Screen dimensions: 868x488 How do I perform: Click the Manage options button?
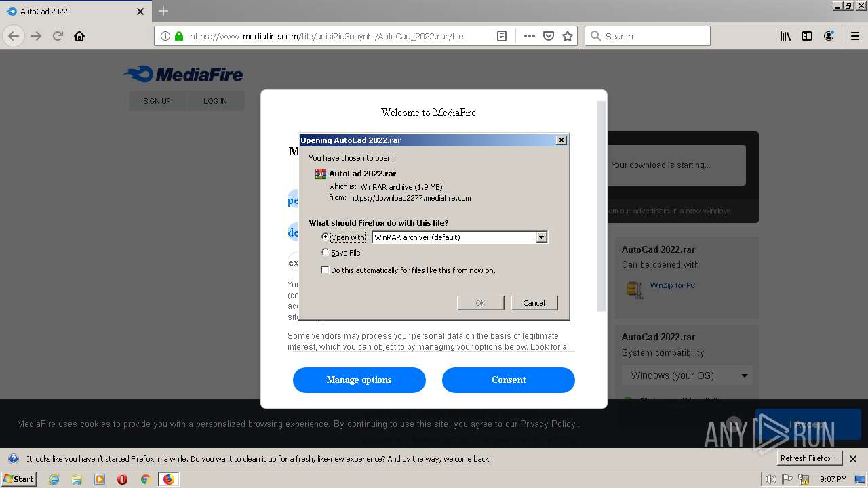(x=359, y=380)
